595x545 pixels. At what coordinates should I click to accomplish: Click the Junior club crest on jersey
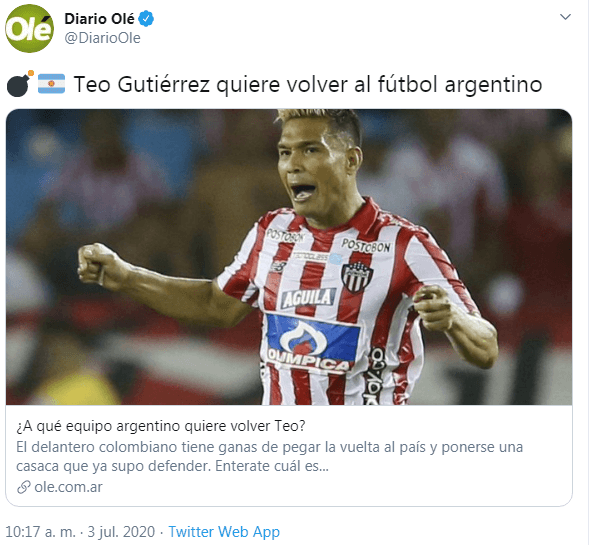tap(357, 277)
